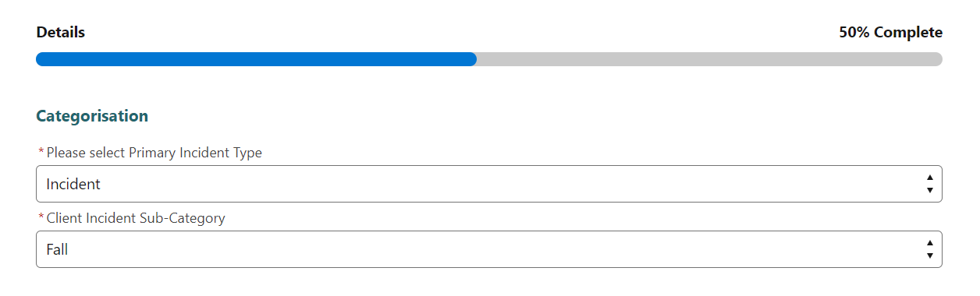Click where the blue progress fill ends
The height and width of the screenshot is (296, 980).
click(x=474, y=59)
